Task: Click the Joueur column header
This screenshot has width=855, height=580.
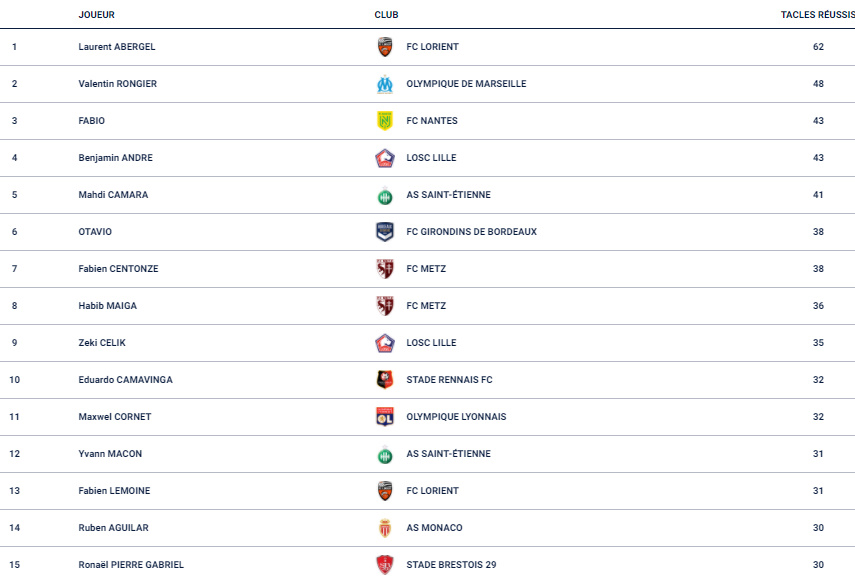Action: coord(97,15)
